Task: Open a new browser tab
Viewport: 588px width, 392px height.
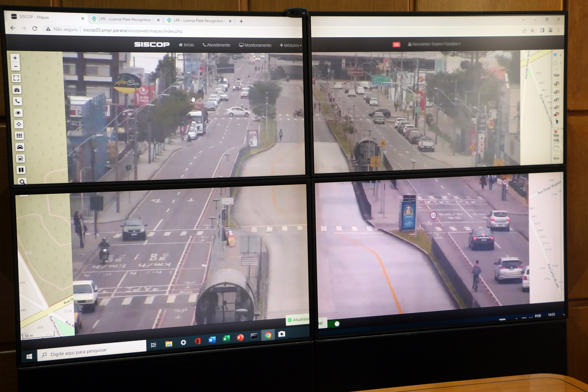Action: (241, 21)
